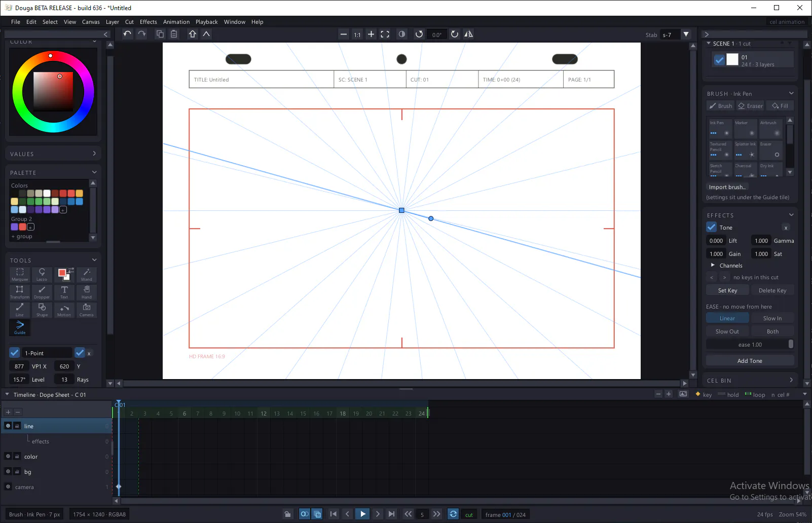
Task: Select the Line tool
Action: pos(20,310)
